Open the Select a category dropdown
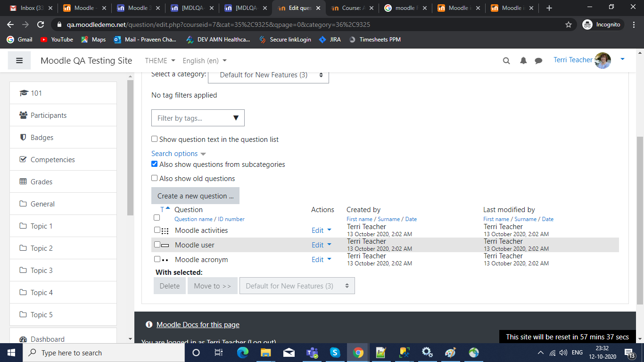Viewport: 644px width, 362px height. click(x=268, y=75)
